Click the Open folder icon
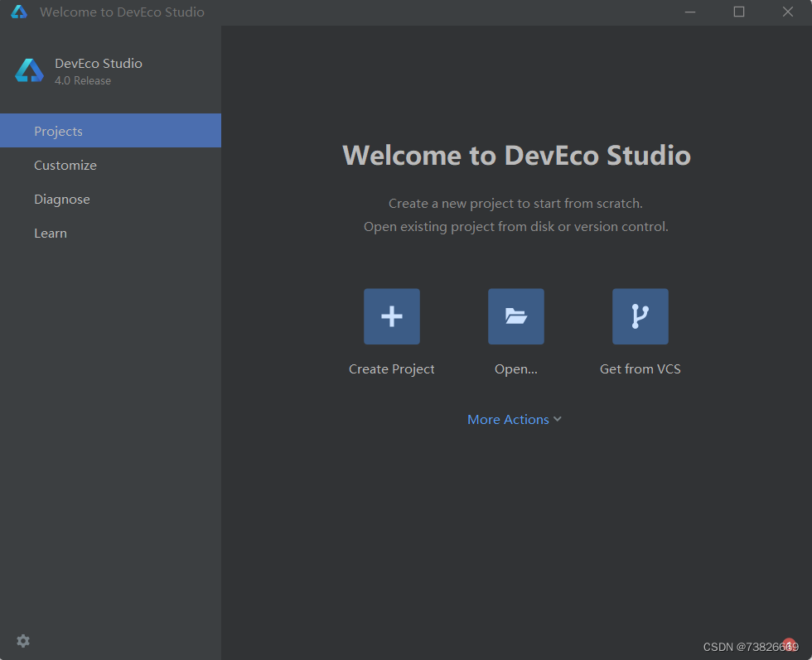The height and width of the screenshot is (660, 812). [515, 316]
